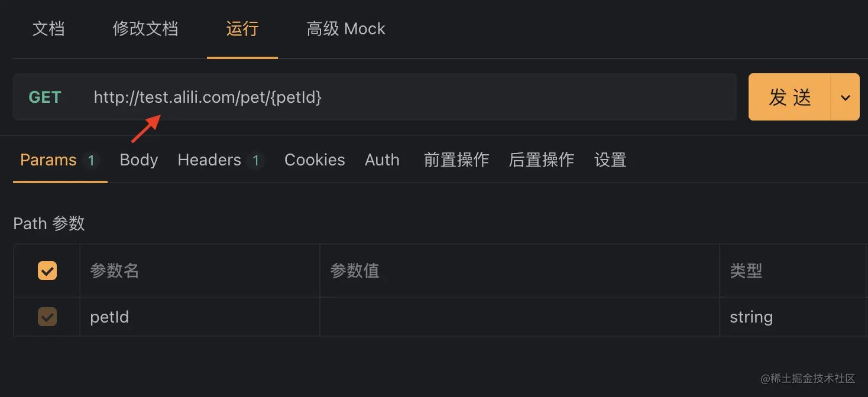Click the petId 参数值 input cell
This screenshot has height=397, width=868.
(519, 317)
